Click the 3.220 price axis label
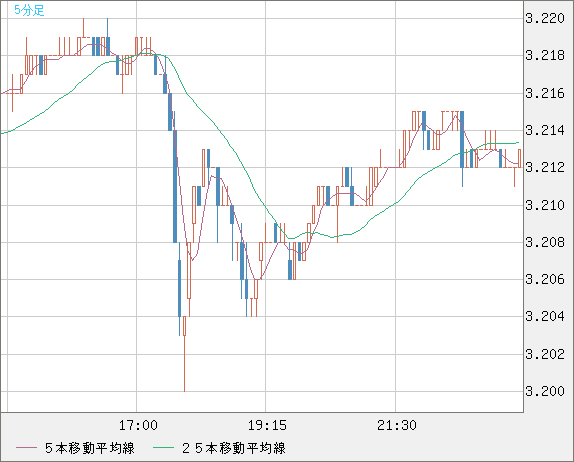Screen dimensions: 574x462 point(545,19)
